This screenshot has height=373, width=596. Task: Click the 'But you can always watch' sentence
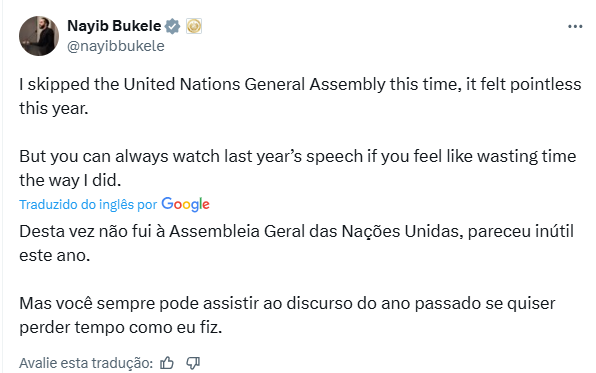tap(298, 168)
